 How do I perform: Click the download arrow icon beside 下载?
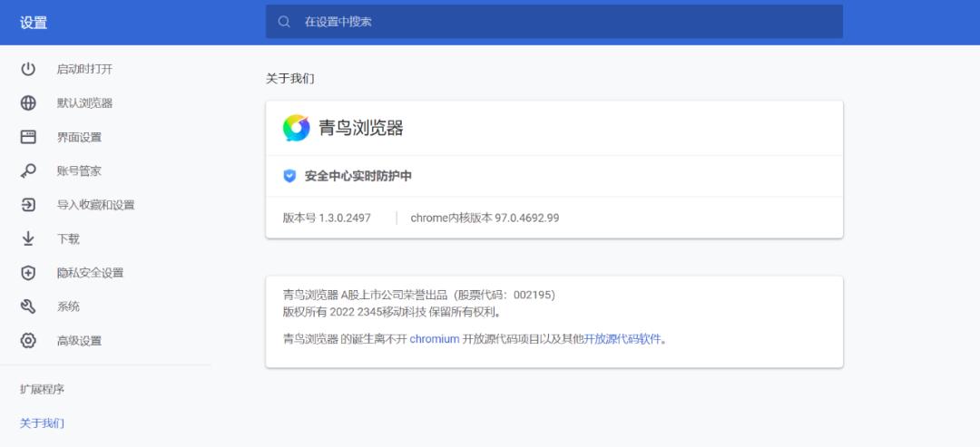point(28,238)
